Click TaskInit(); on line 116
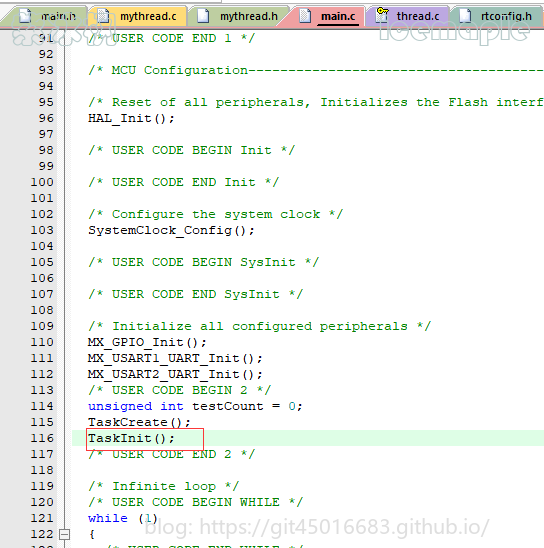Screen dimensions: 544x548 click(x=131, y=438)
